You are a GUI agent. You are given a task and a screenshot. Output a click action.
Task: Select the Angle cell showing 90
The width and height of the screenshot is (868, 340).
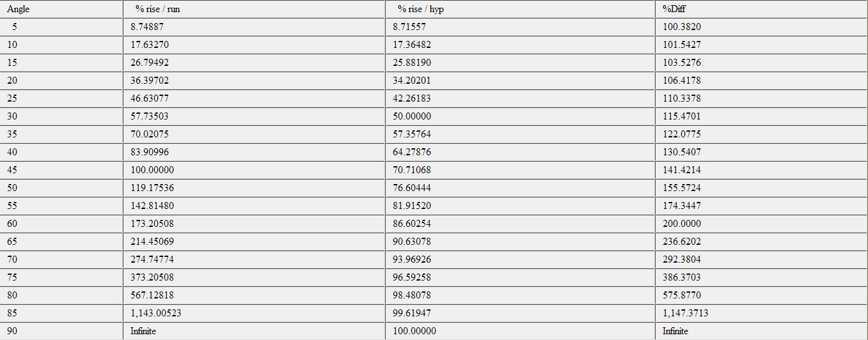(61, 331)
